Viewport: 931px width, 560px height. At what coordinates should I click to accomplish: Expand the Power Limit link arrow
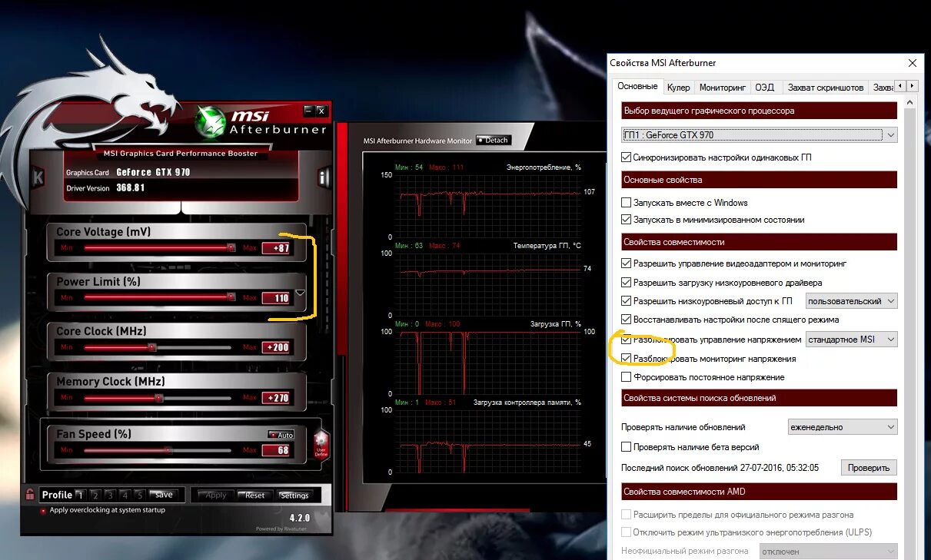coord(301,293)
